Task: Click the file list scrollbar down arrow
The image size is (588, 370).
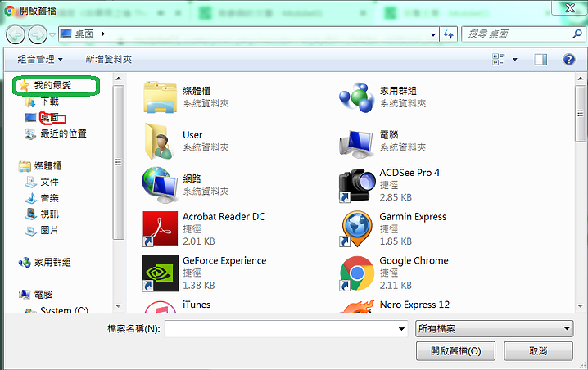Action: tap(581, 306)
